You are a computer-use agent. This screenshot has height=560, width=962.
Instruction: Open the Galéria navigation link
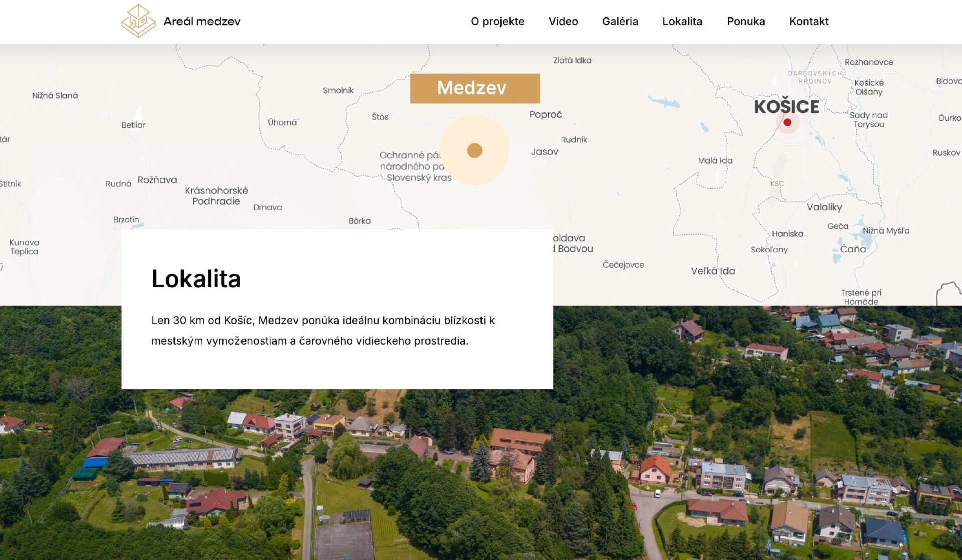tap(620, 21)
